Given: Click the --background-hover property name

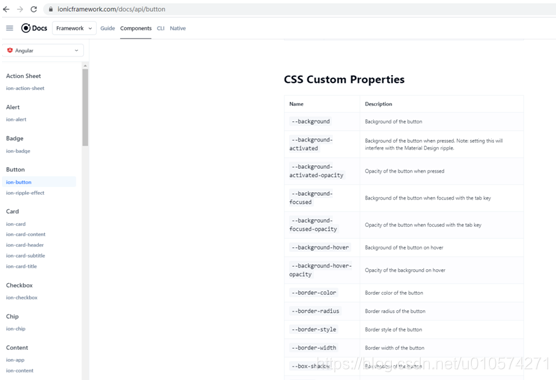Looking at the screenshot, I should point(320,248).
